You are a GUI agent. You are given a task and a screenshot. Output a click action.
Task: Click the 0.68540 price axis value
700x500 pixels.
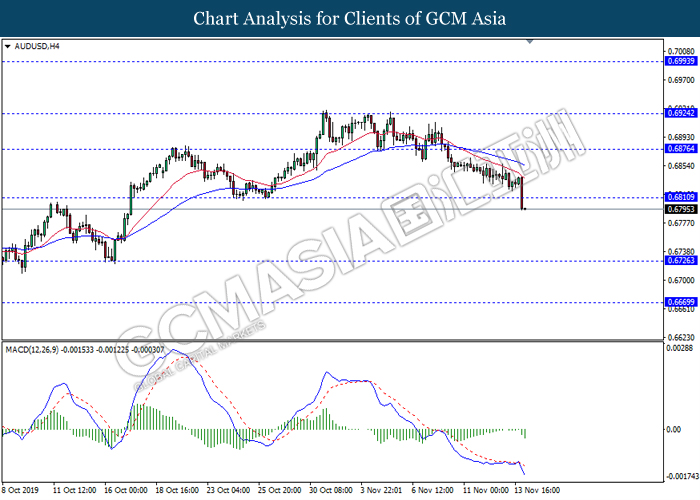681,166
